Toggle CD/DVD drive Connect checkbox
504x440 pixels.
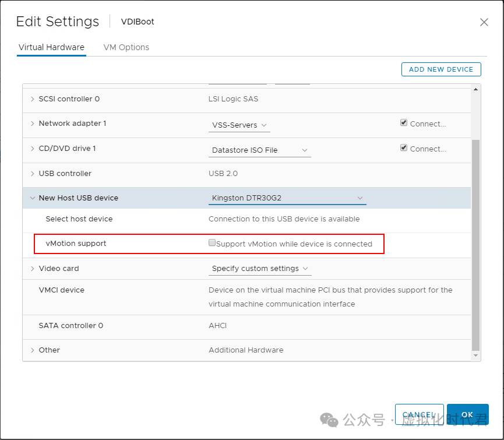coord(404,148)
